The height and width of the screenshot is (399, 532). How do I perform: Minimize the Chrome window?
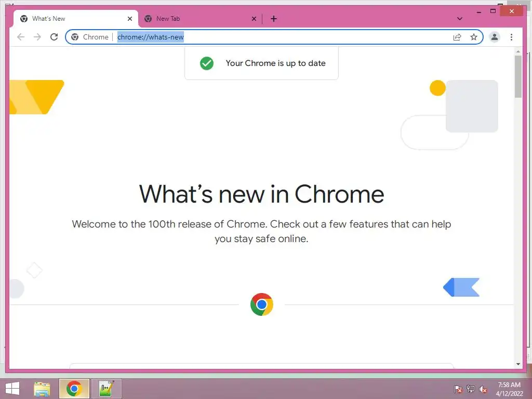(x=478, y=11)
